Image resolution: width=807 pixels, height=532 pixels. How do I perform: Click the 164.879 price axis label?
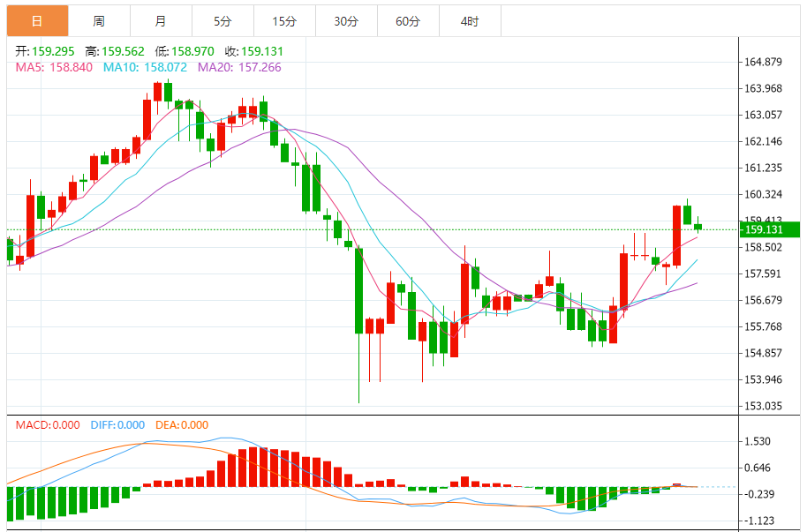763,63
